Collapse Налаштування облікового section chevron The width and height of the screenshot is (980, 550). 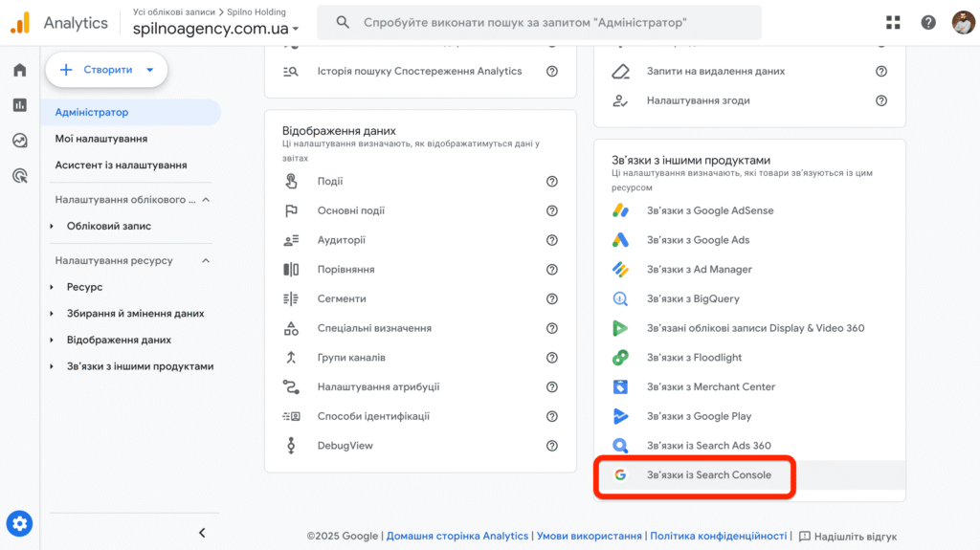coord(206,200)
